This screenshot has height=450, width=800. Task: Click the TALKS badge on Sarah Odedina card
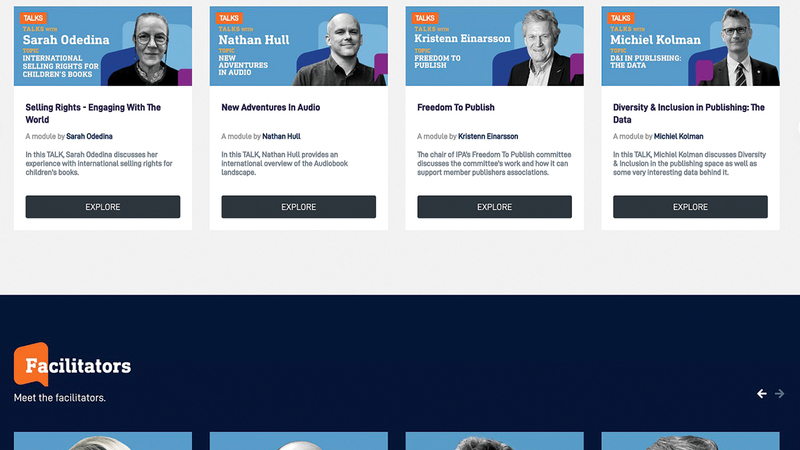pos(33,18)
